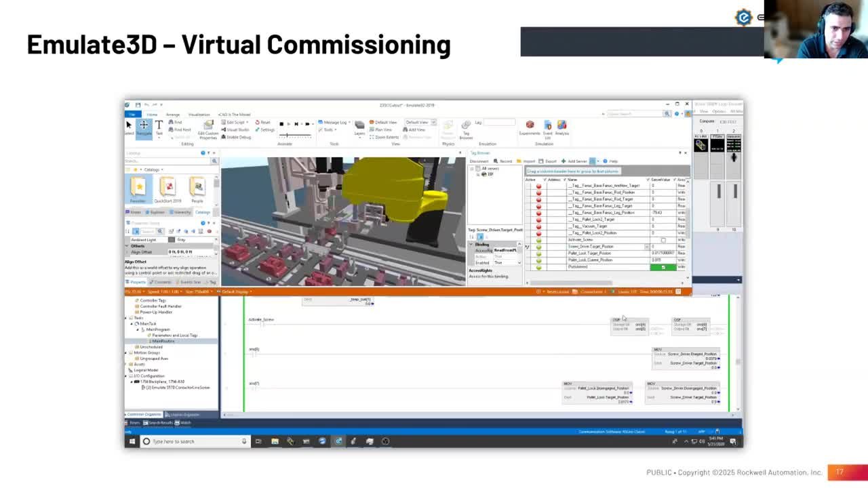Click the Layers icon in ribbon
This screenshot has width=868, height=488.
click(359, 127)
